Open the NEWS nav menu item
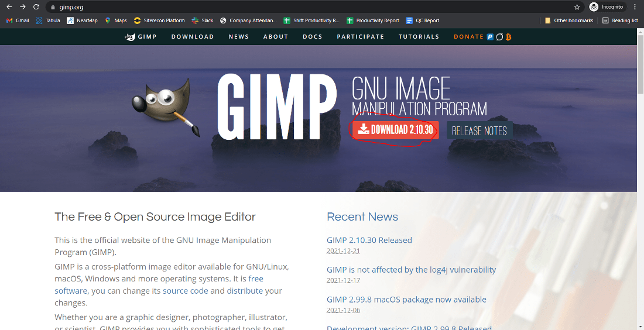Image resolution: width=644 pixels, height=330 pixels. point(239,36)
